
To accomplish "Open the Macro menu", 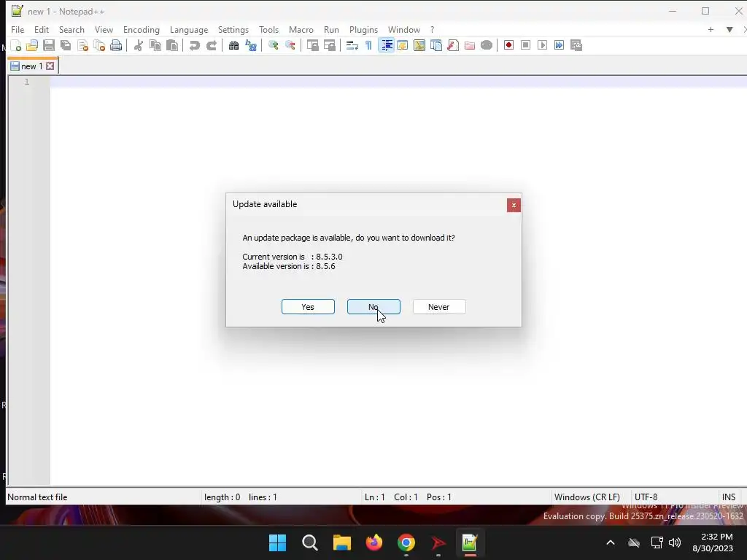I will coord(301,29).
